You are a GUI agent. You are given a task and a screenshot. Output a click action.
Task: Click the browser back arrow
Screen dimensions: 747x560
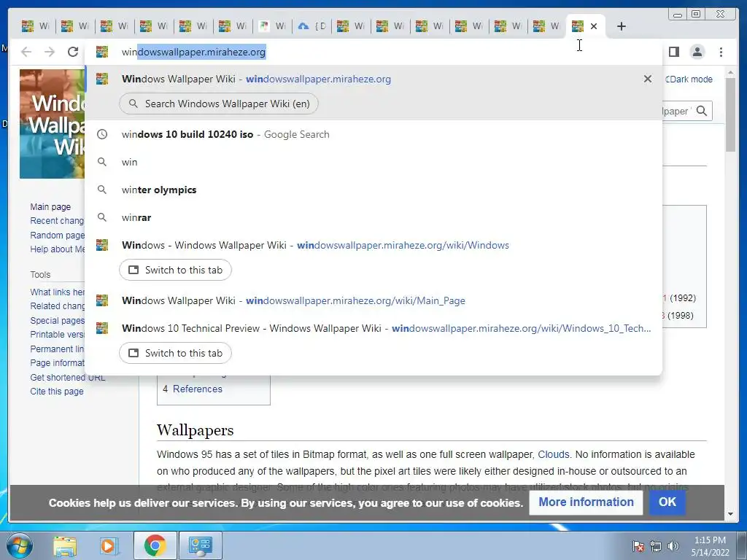coord(26,52)
